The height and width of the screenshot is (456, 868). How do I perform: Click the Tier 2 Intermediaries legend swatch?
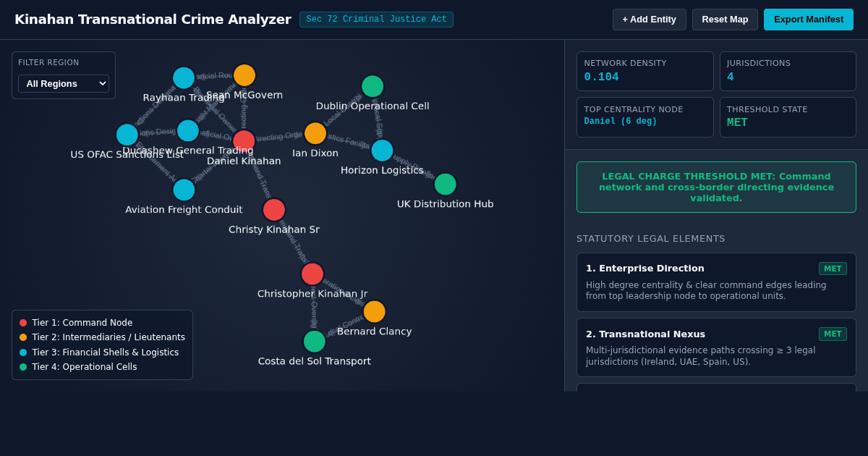pos(23,337)
